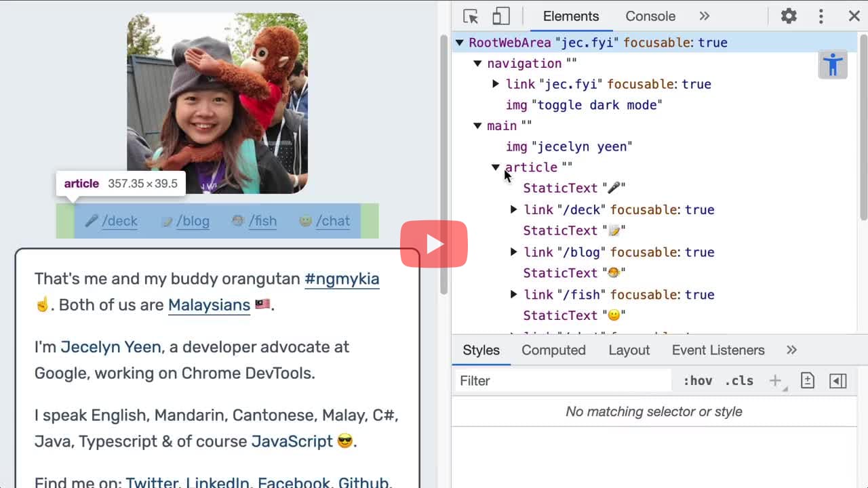Expand the link "jec.fyi" node
Viewport: 868px width, 488px height.
496,85
